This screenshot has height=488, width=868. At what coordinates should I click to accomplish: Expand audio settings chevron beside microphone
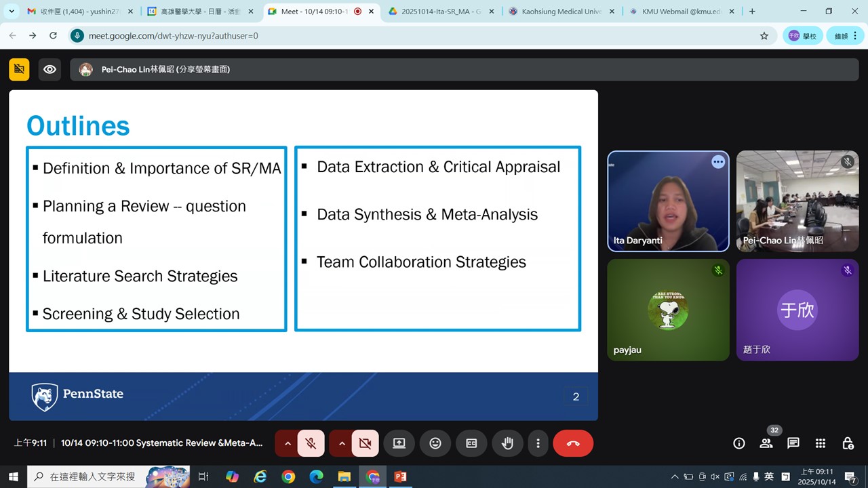288,443
